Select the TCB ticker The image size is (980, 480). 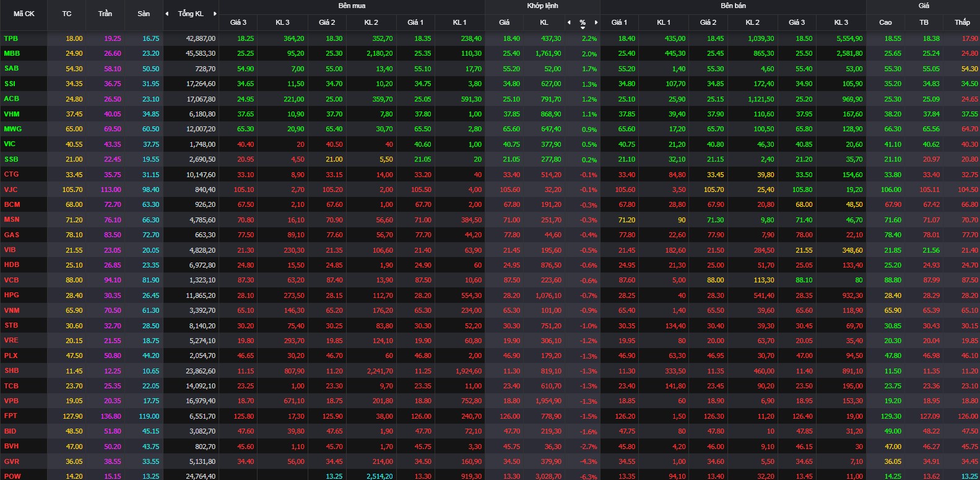click(11, 386)
